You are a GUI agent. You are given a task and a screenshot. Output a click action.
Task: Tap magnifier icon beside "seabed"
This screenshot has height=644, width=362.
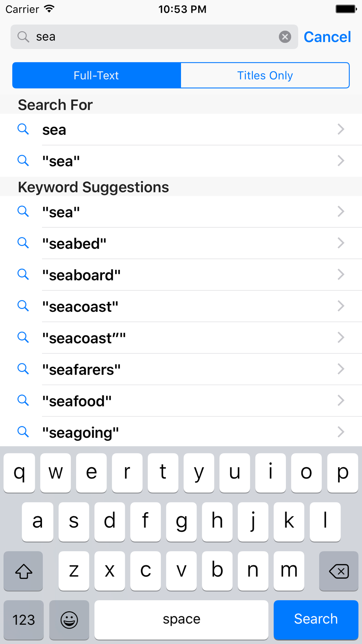pos(23,243)
